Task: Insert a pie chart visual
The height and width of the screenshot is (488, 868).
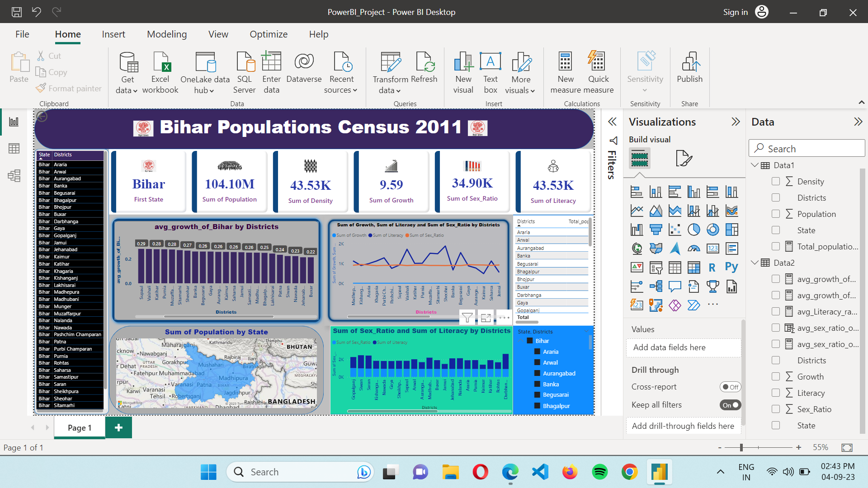Action: click(x=693, y=229)
